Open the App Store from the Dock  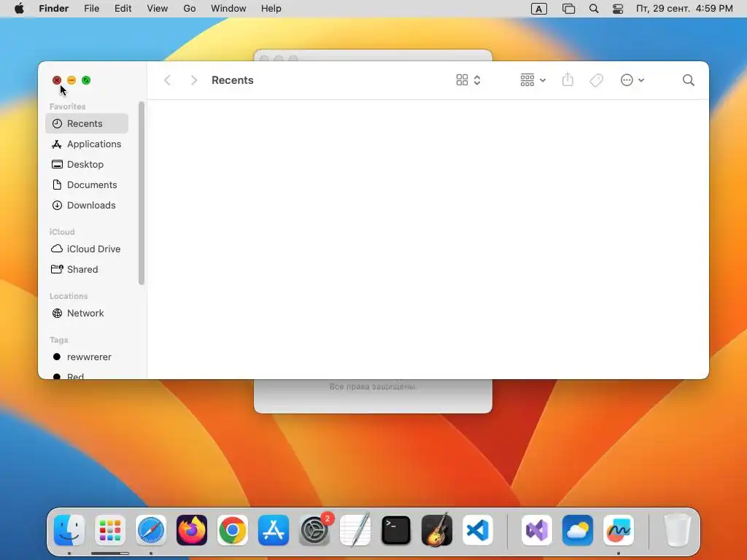coord(274,530)
